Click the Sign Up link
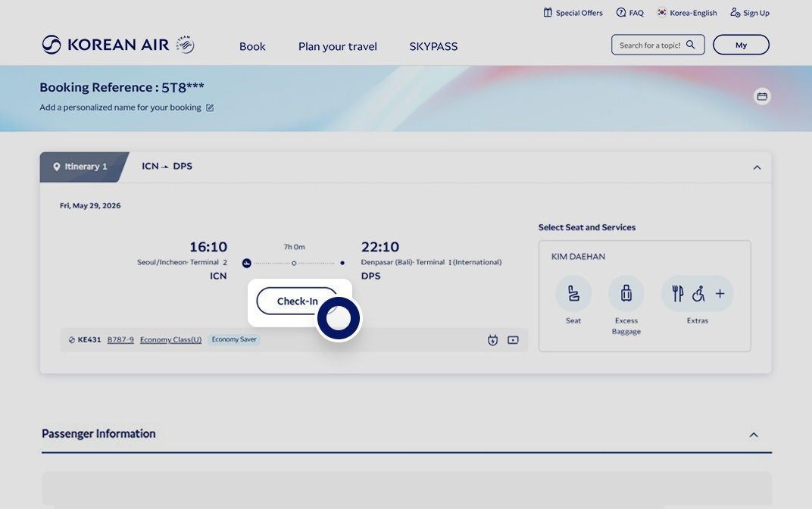This screenshot has width=812, height=509. 750,13
